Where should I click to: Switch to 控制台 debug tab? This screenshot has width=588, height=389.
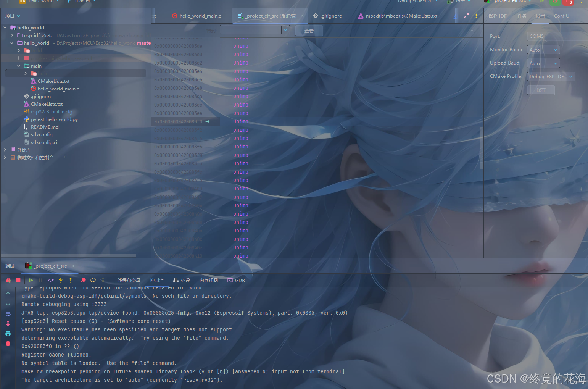(x=157, y=281)
